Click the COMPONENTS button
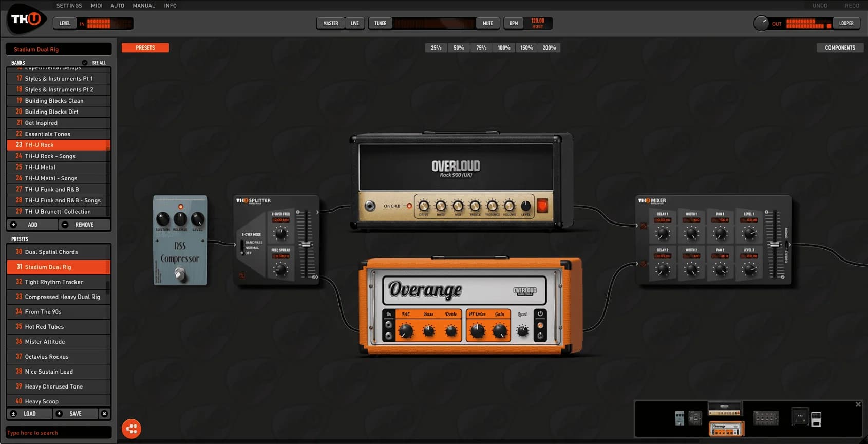868x444 pixels. [x=840, y=48]
